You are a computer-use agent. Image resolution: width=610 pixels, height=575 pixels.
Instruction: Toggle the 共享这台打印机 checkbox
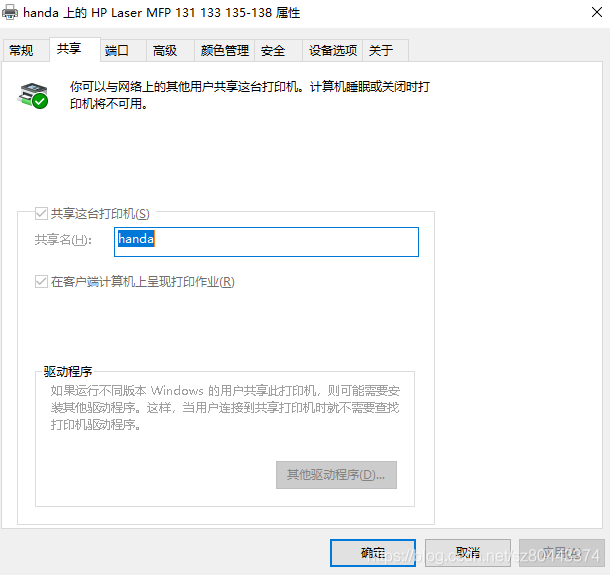[41, 214]
